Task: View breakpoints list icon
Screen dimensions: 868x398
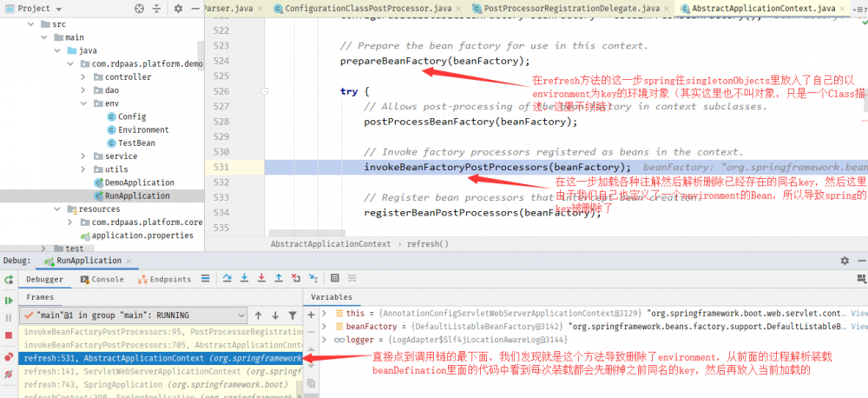Action: [x=9, y=357]
